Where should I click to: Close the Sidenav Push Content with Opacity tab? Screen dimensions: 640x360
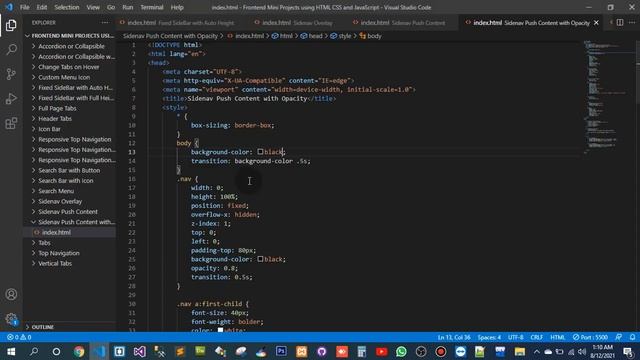coord(596,23)
